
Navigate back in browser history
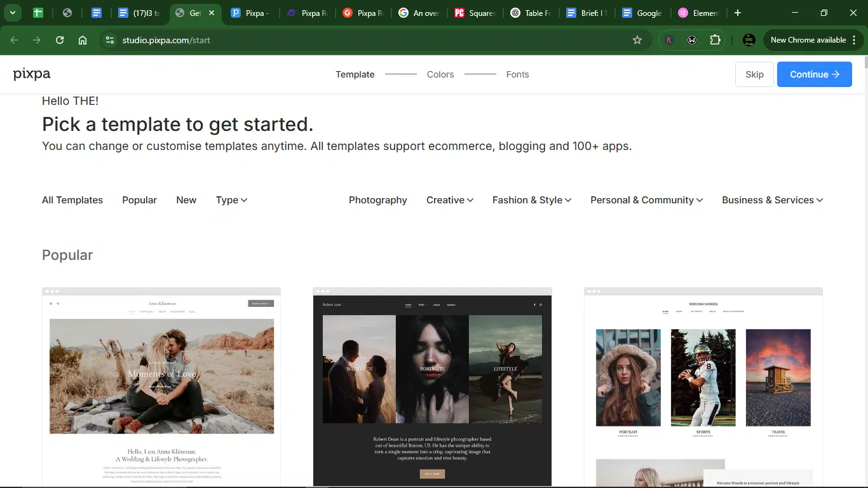coord(14,40)
